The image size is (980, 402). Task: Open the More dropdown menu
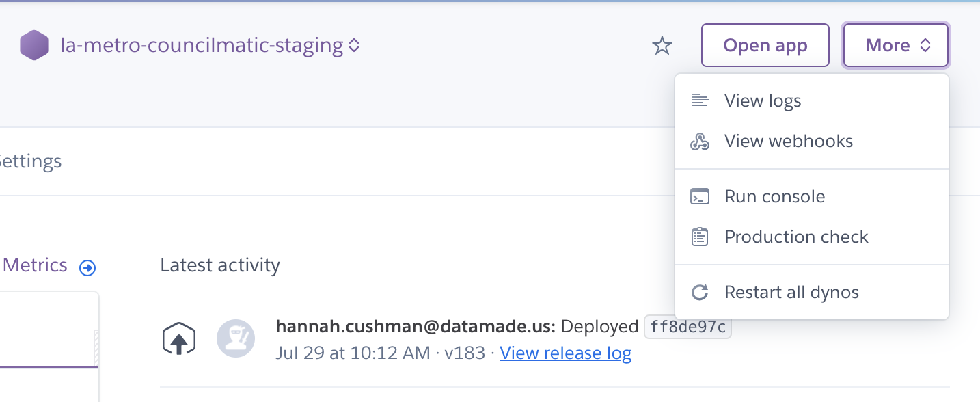coord(895,45)
